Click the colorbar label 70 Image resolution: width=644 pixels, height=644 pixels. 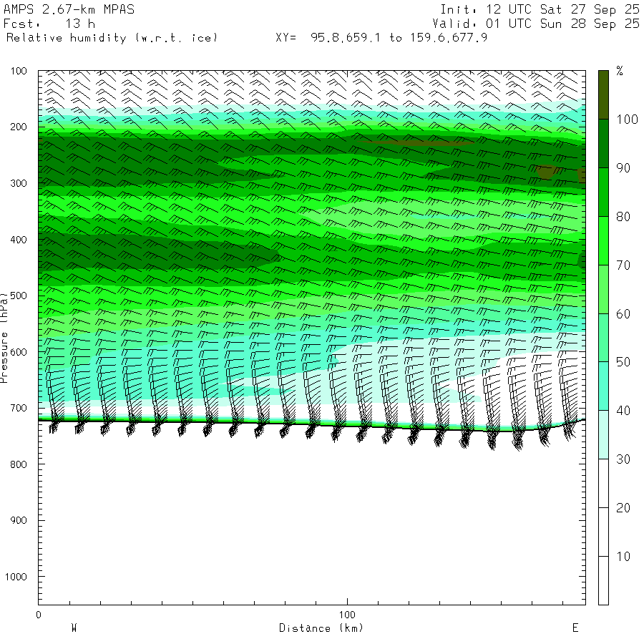pos(623,265)
